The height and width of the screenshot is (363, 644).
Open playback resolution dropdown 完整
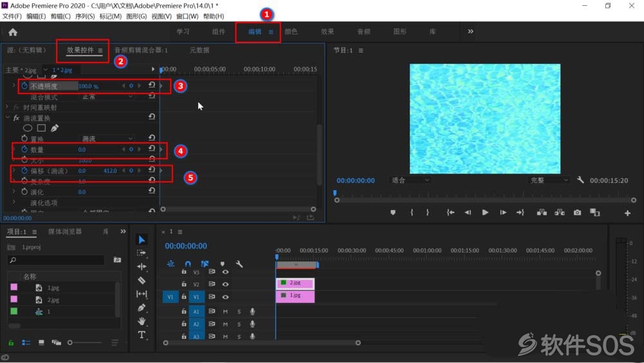click(549, 180)
